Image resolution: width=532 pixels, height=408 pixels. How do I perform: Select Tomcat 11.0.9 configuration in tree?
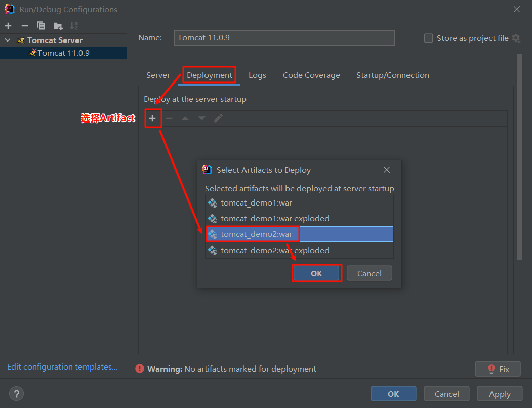pyautogui.click(x=63, y=53)
